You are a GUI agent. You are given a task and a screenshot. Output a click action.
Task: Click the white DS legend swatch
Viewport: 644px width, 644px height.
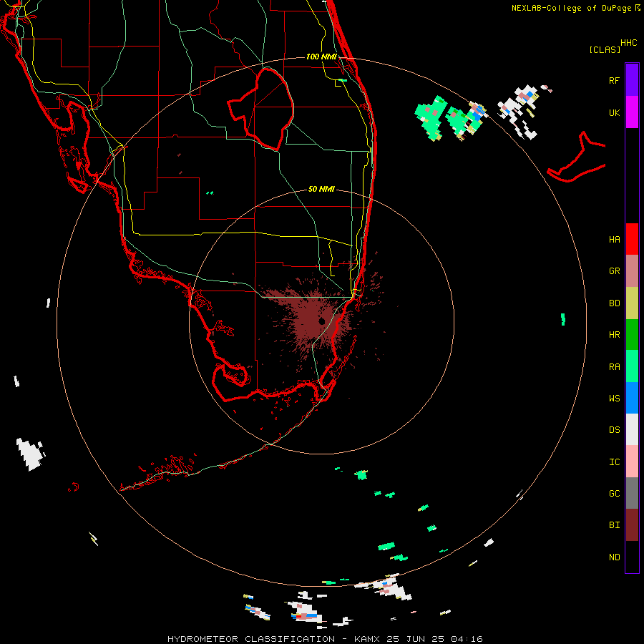pos(632,429)
